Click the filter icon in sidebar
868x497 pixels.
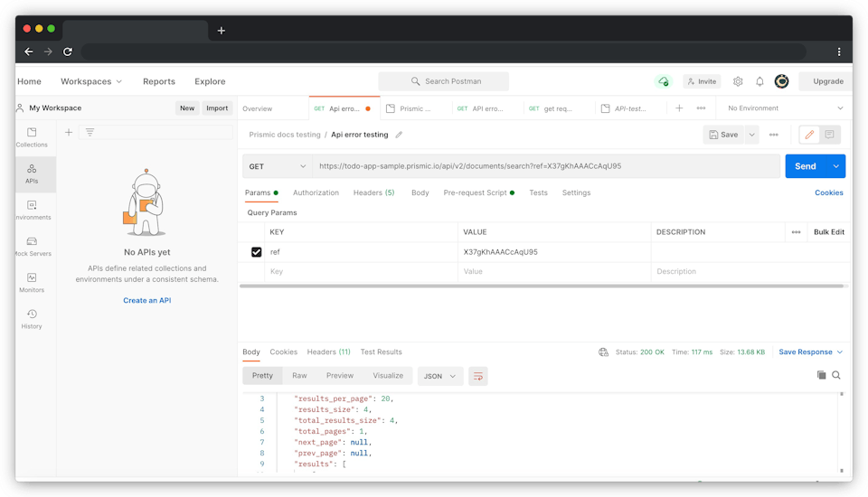pos(90,132)
